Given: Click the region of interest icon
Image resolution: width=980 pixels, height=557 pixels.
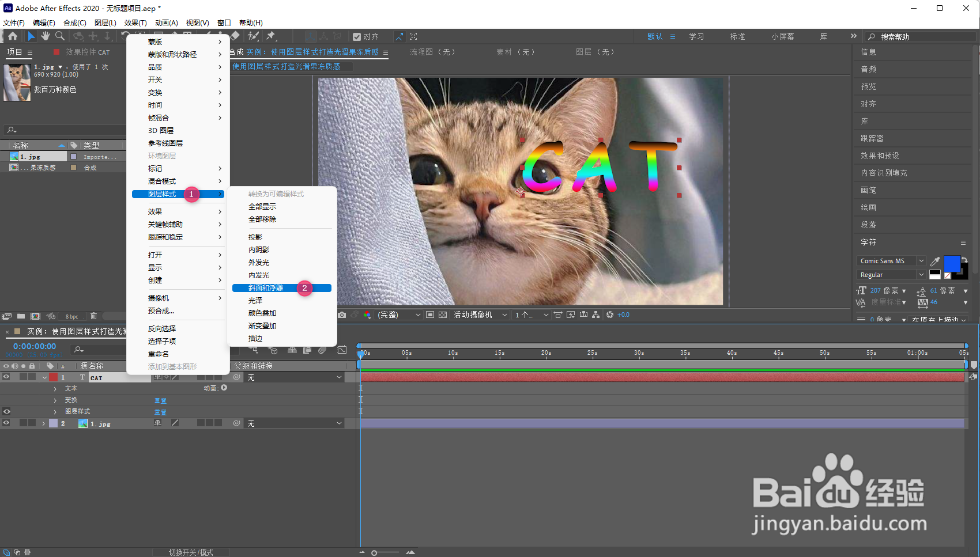Looking at the screenshot, I should (430, 315).
